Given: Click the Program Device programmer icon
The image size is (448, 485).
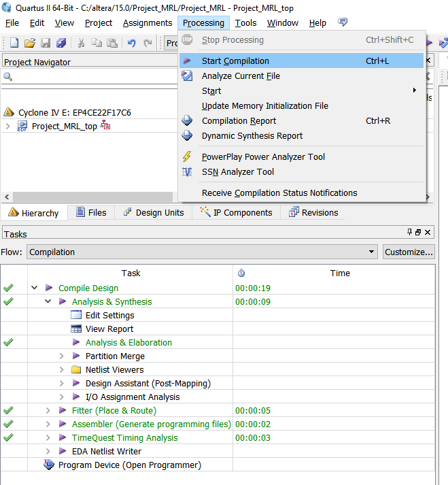Looking at the screenshot, I should [49, 465].
